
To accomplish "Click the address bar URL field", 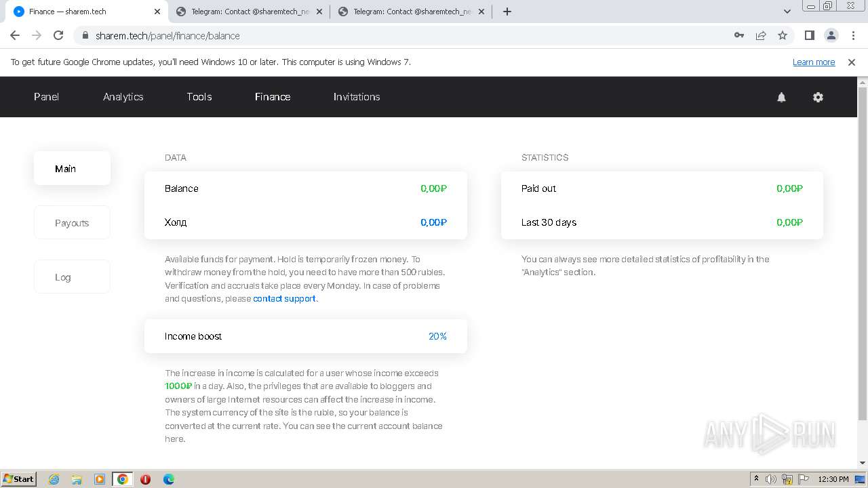I will tap(407, 35).
